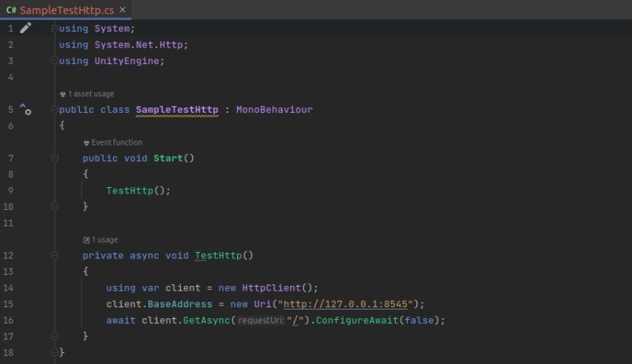
Task: Click fold end marker on line 17
Action: tap(55, 336)
